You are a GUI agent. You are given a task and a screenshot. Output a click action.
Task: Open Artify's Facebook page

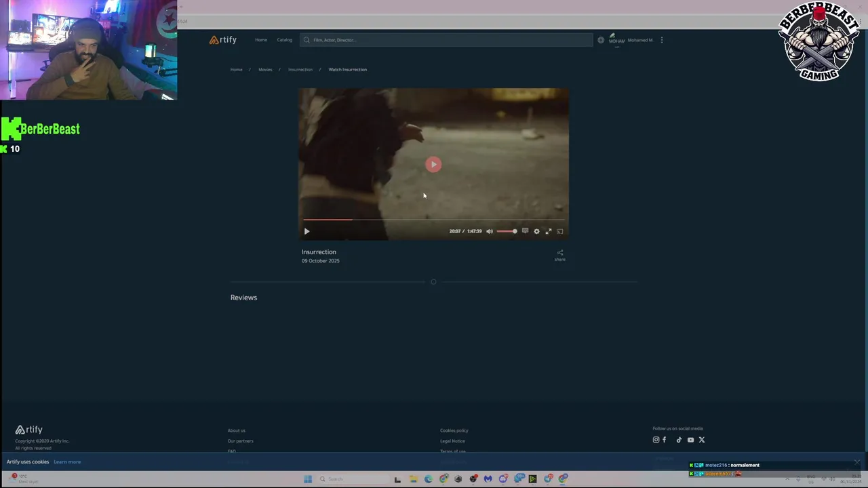click(x=665, y=440)
